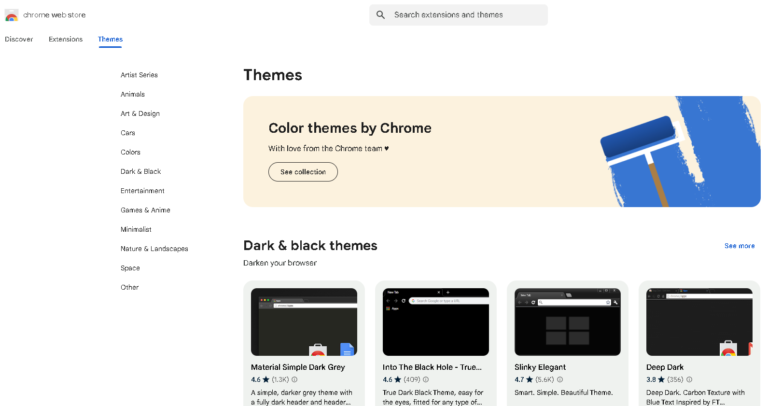
Task: Open the Material Simple Dark Grey thumbnail
Action: point(304,322)
